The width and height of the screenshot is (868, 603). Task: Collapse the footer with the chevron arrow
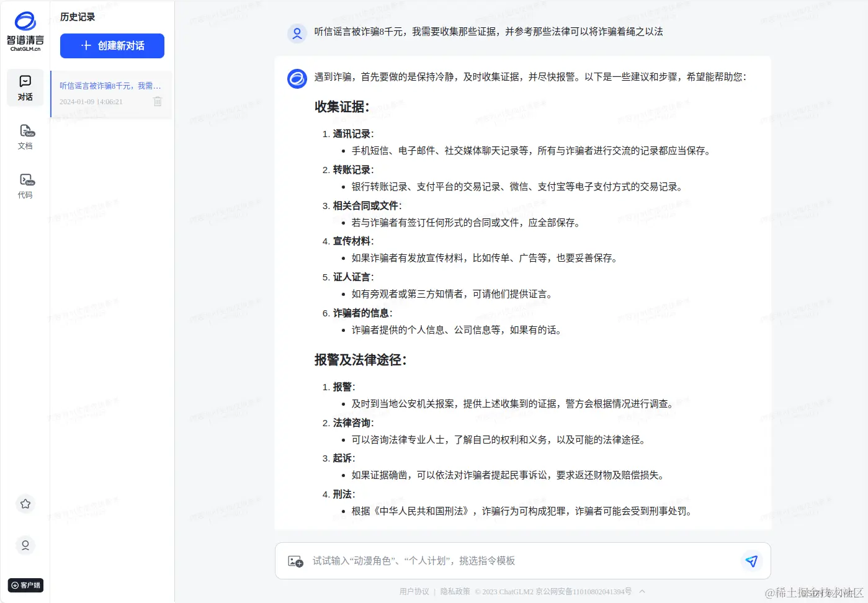642,591
